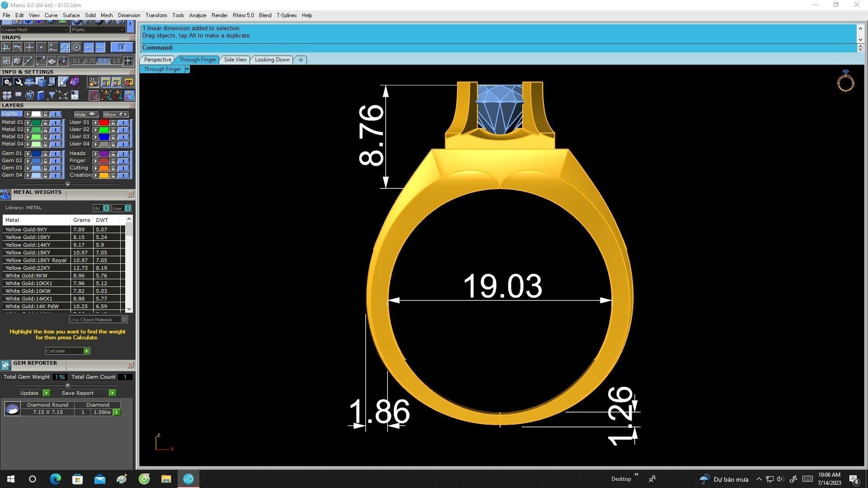Viewport: 868px width, 488px height.
Task: Open the Plastic material dropdown
Action: pyautogui.click(x=98, y=30)
